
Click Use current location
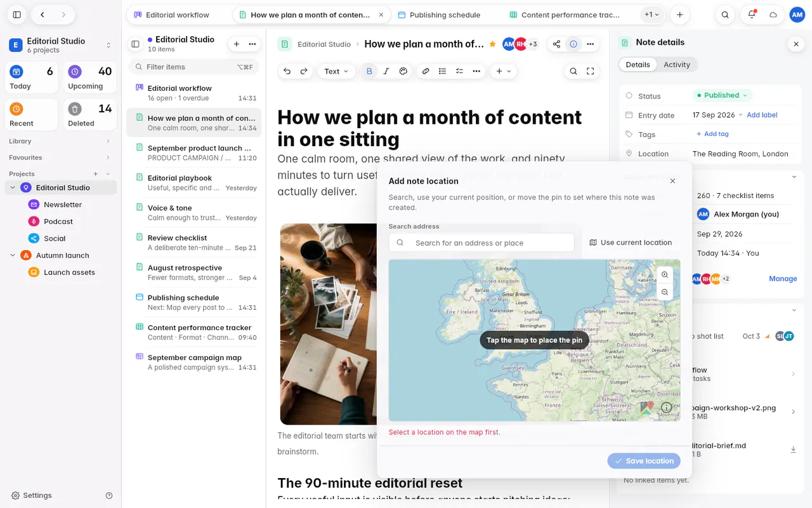631,243
